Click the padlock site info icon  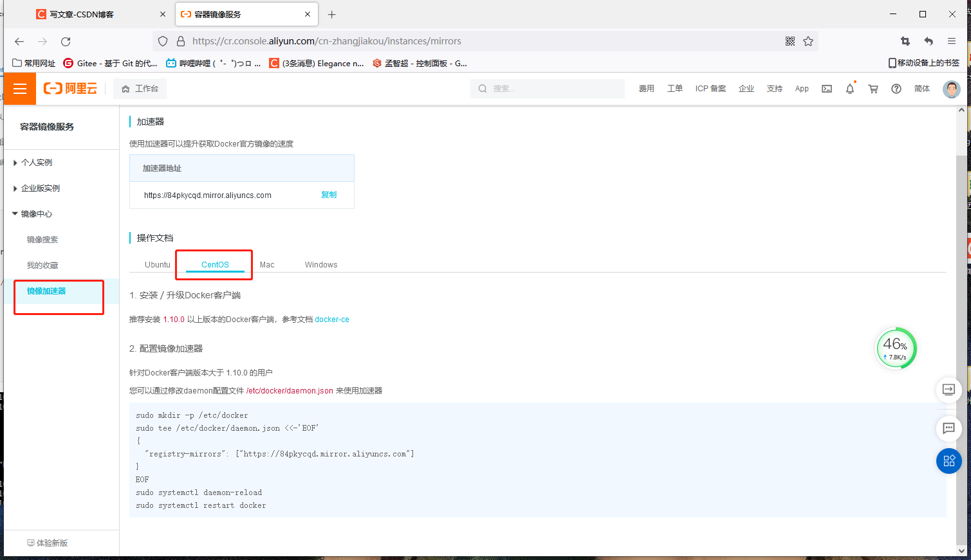[181, 41]
